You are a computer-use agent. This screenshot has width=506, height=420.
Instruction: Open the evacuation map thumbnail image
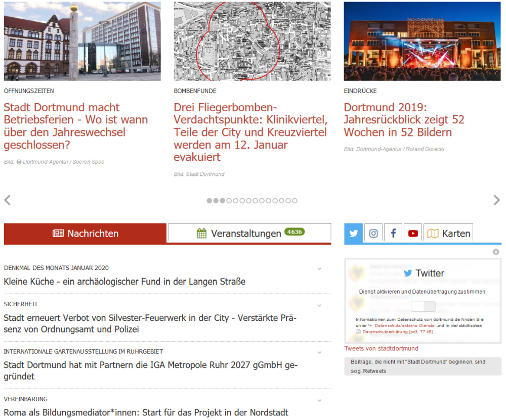coord(252,41)
